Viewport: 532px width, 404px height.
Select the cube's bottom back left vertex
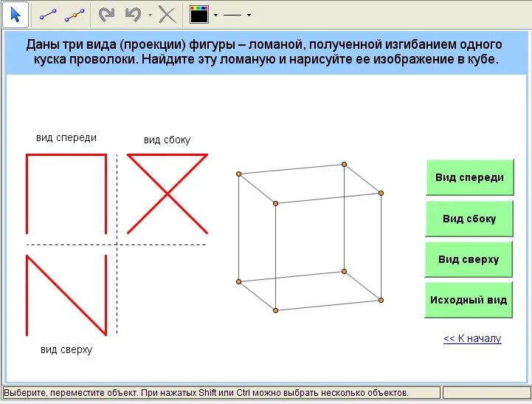coord(239,282)
